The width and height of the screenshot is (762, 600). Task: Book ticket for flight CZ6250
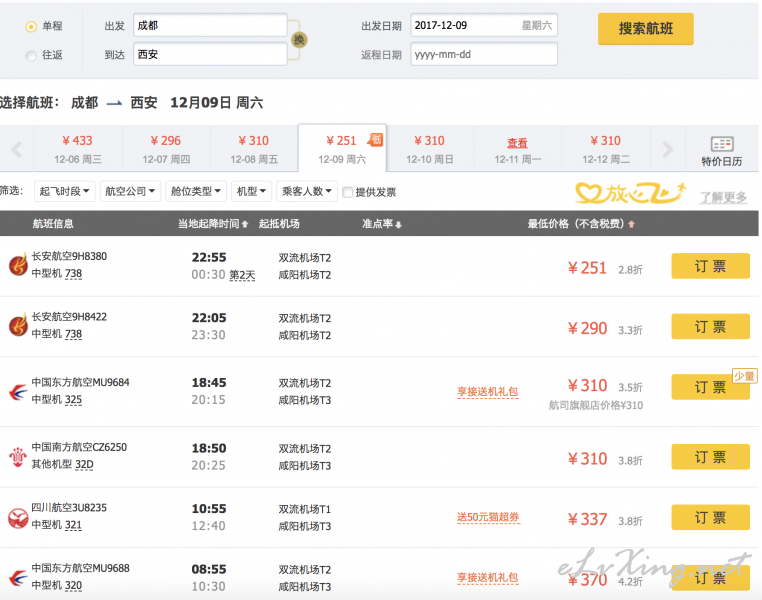pos(710,457)
